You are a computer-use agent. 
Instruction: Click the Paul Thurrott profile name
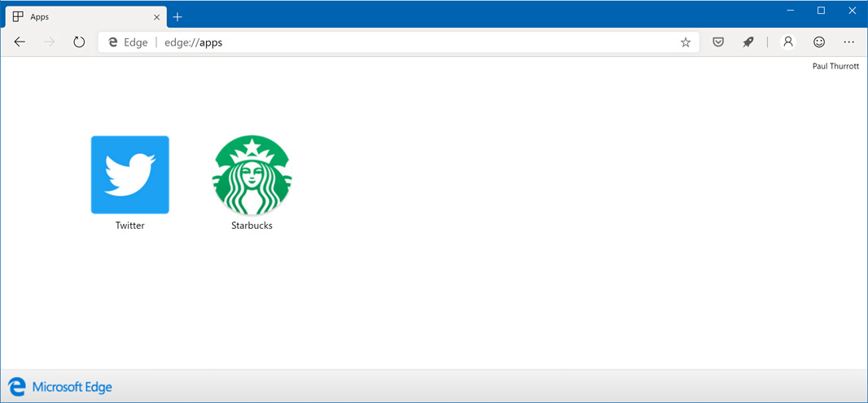835,67
